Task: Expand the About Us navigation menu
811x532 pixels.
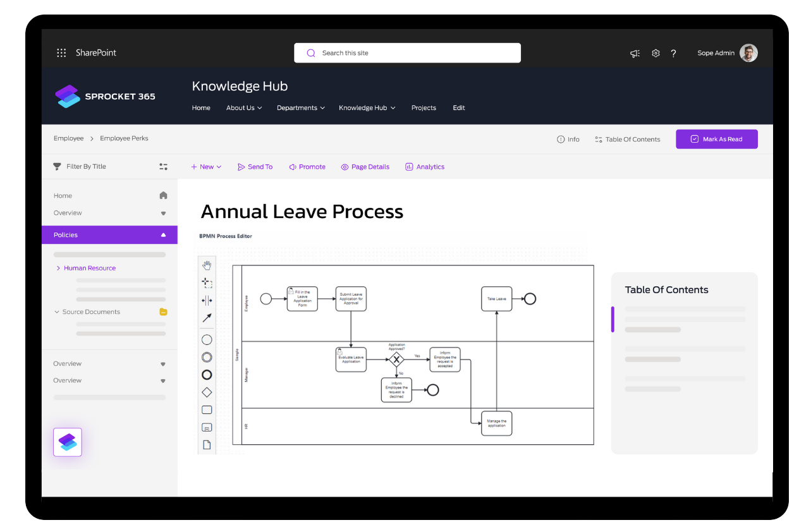Action: [x=244, y=107]
